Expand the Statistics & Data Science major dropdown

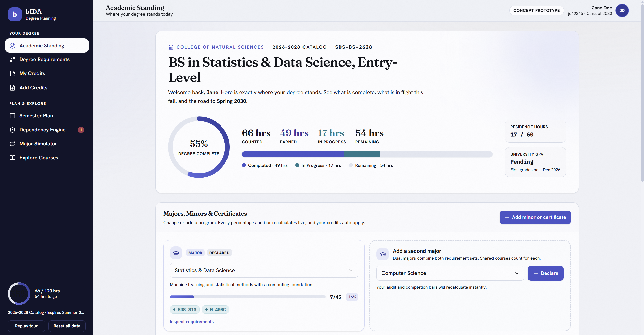pos(264,270)
